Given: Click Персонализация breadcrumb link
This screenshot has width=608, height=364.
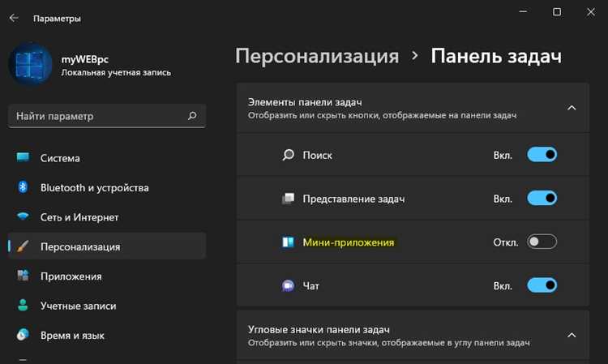Looking at the screenshot, I should tap(317, 56).
